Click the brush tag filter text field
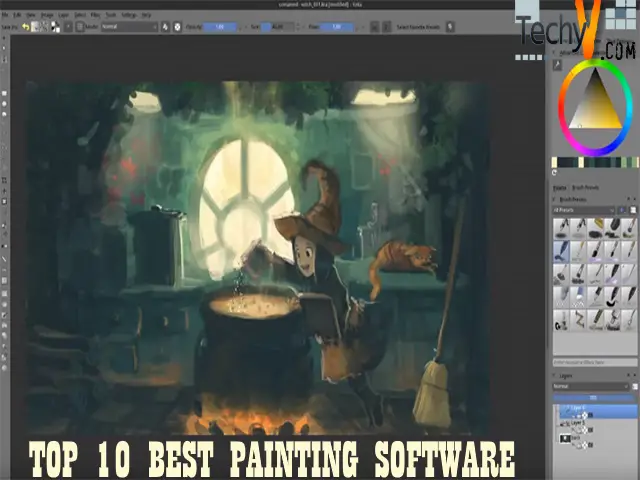 (595, 362)
